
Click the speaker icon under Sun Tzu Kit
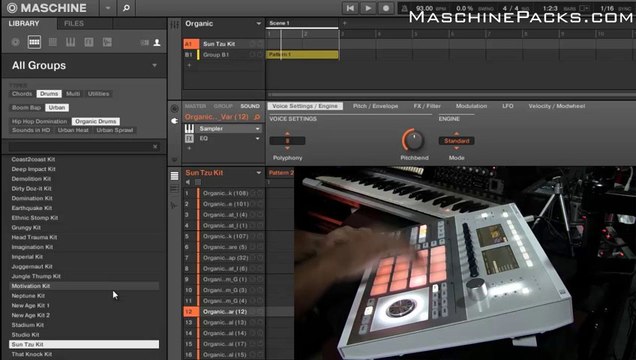point(188,182)
